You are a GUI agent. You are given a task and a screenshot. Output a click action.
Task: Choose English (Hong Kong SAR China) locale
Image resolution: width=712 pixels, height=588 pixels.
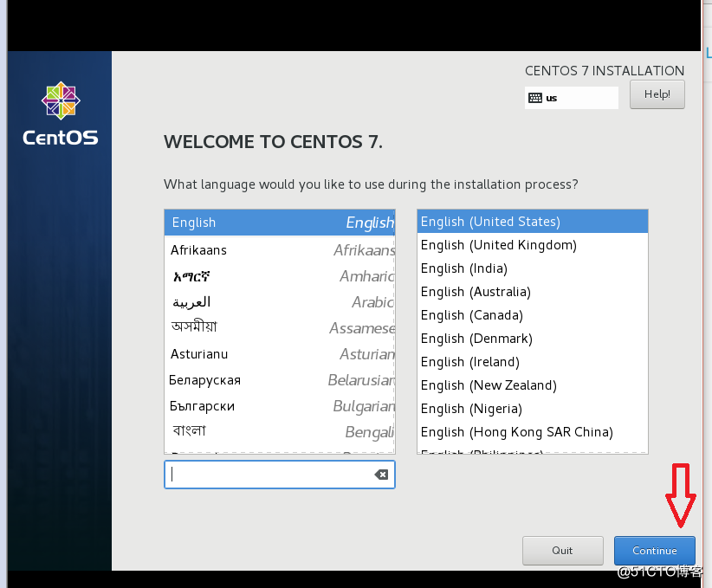532,432
